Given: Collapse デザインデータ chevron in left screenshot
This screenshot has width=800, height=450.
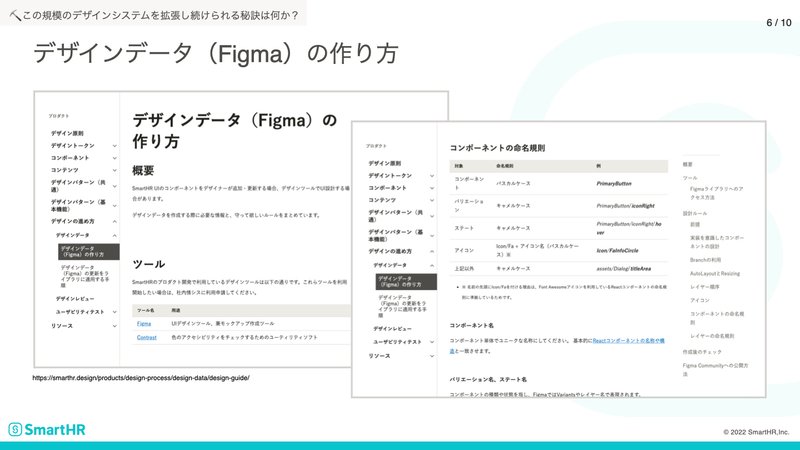Looking at the screenshot, I should point(114,236).
